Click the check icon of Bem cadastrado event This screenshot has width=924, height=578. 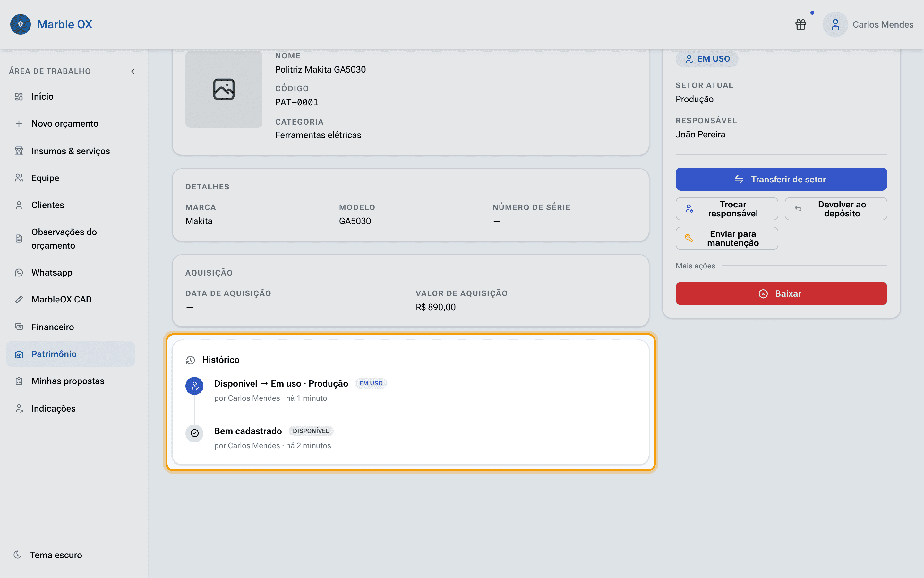194,433
